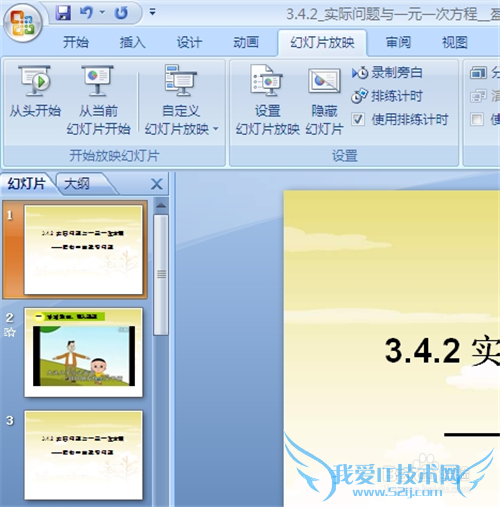Switch to the 审阅 ribbon tab

[x=398, y=43]
